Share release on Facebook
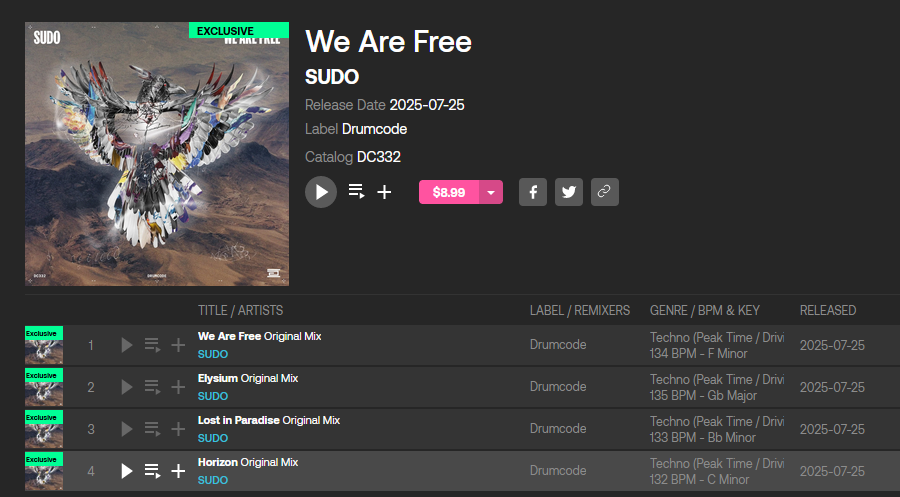 point(533,192)
